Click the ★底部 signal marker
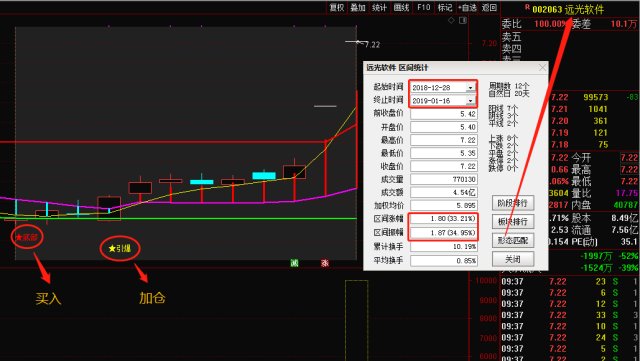640x361 pixels. point(27,237)
